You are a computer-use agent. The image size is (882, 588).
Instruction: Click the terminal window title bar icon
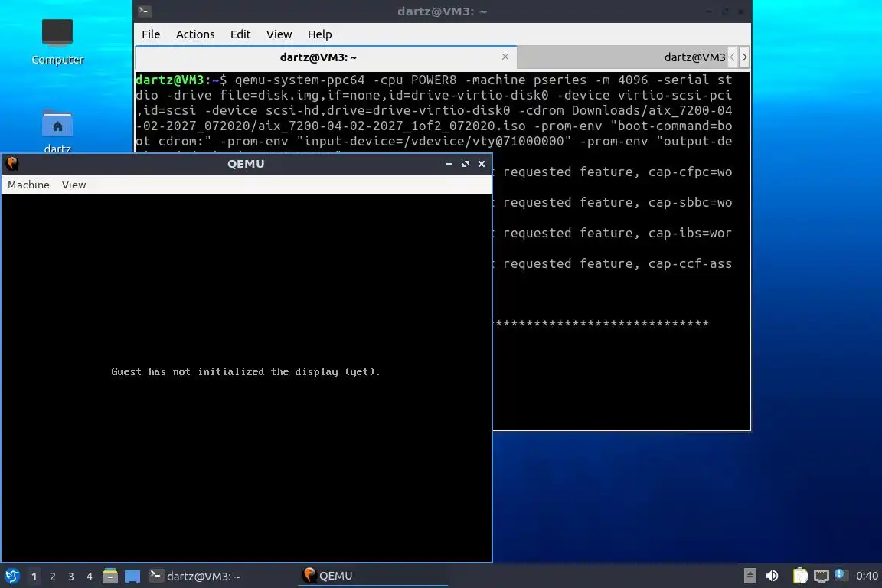pos(144,11)
